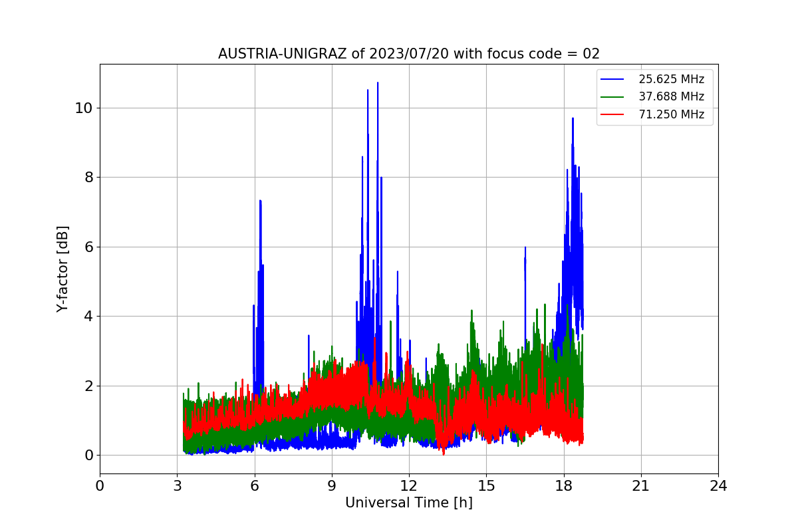Select the 37.688 MHz legend label

click(671, 96)
